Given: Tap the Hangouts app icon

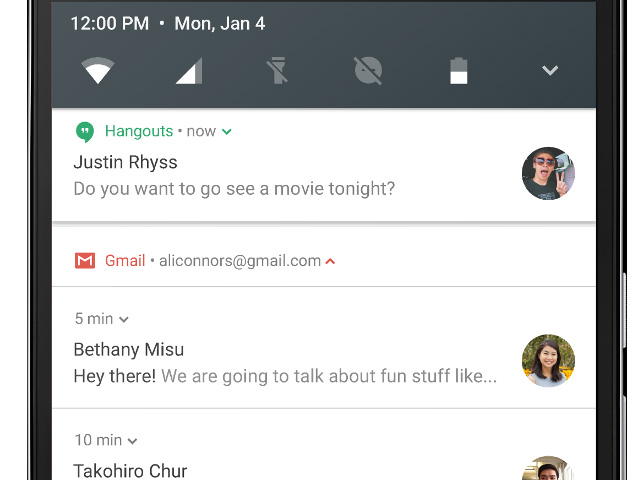Looking at the screenshot, I should pos(85,132).
